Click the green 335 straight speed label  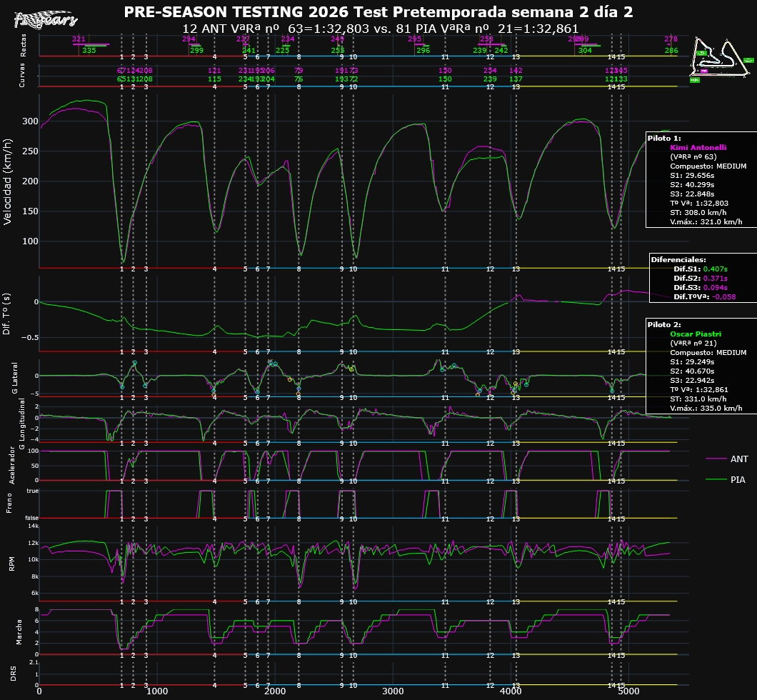pos(89,50)
